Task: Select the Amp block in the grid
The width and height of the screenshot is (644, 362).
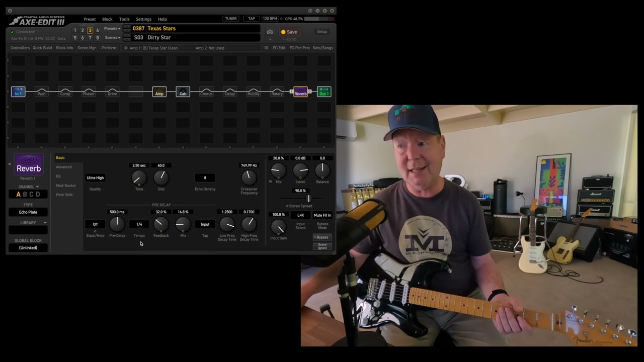Action: [x=159, y=92]
